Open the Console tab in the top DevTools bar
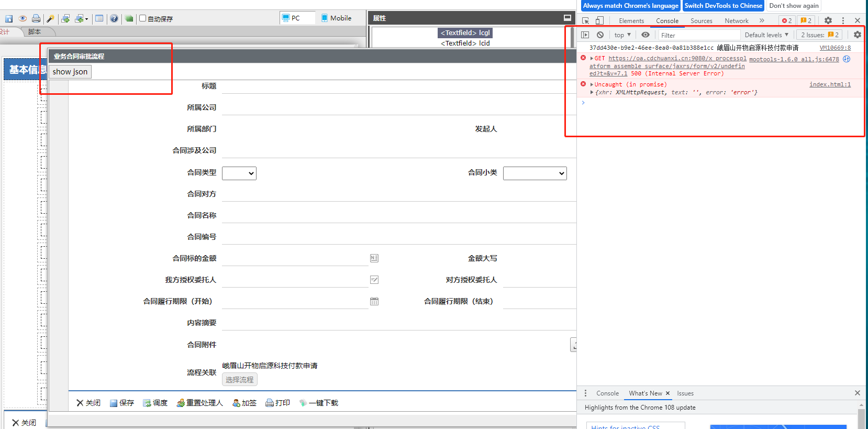The height and width of the screenshot is (429, 868). coord(667,21)
